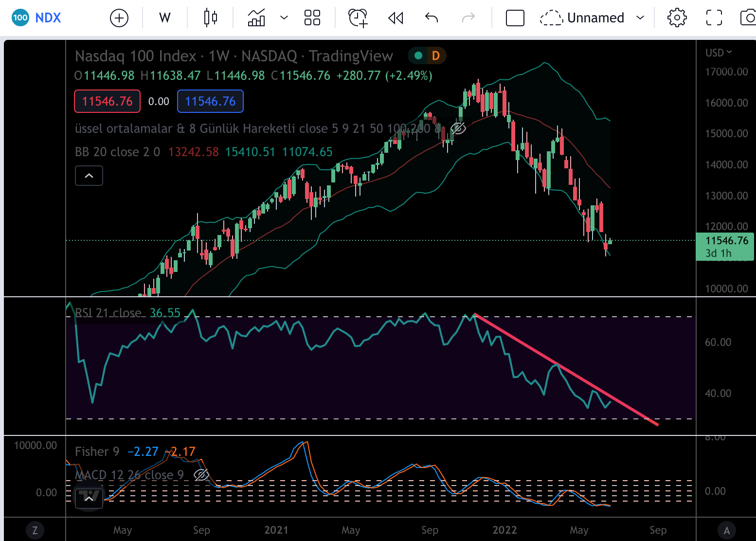
Task: Click the 2022 time axis label
Action: [504, 530]
